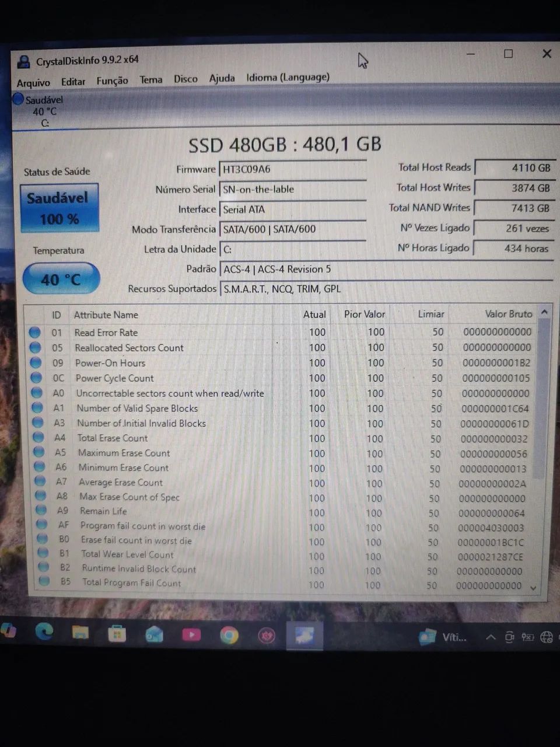
Task: Click the Limiar column header
Action: (431, 314)
